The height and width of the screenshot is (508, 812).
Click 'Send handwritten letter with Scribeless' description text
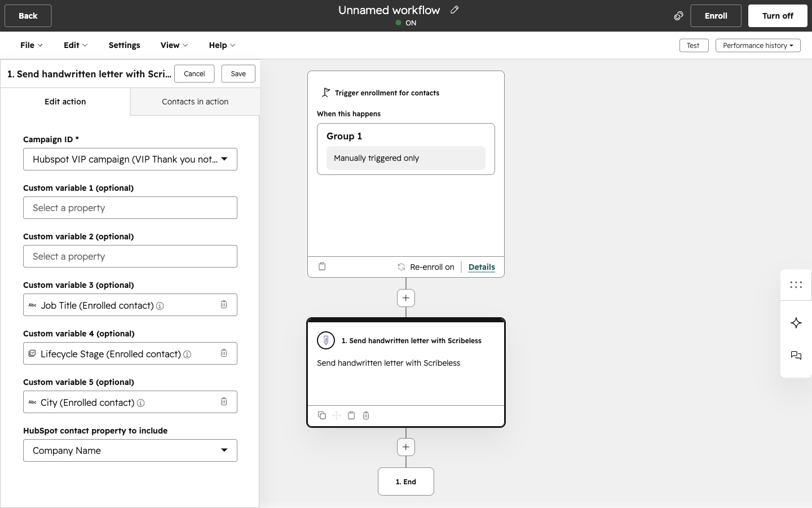pos(389,363)
